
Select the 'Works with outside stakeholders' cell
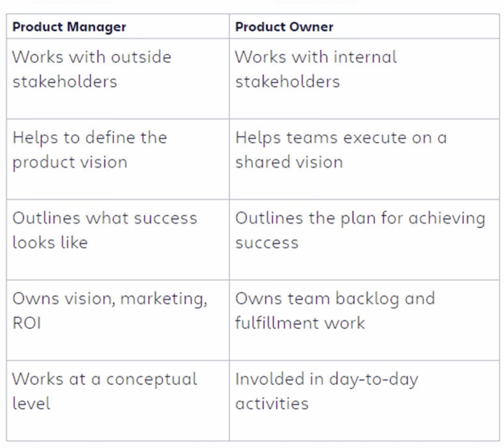tap(118, 79)
